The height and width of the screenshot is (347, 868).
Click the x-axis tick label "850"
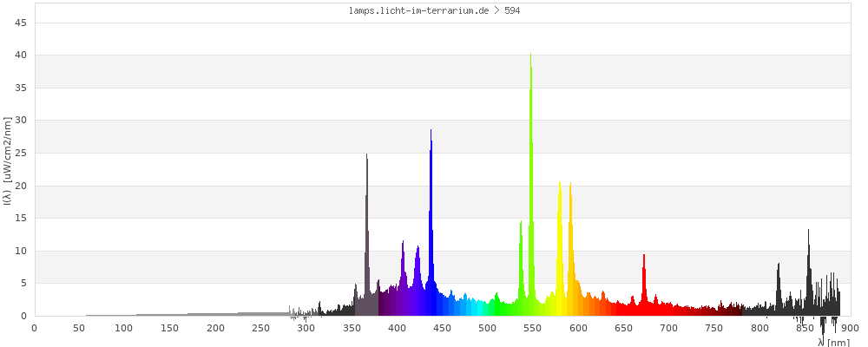point(805,329)
